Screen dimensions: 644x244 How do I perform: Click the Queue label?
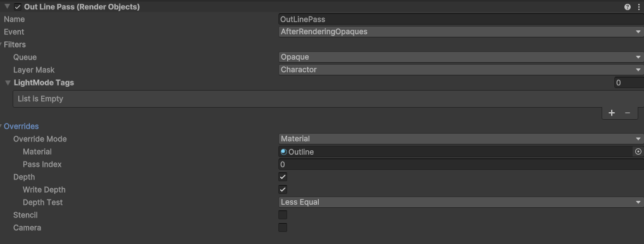25,57
